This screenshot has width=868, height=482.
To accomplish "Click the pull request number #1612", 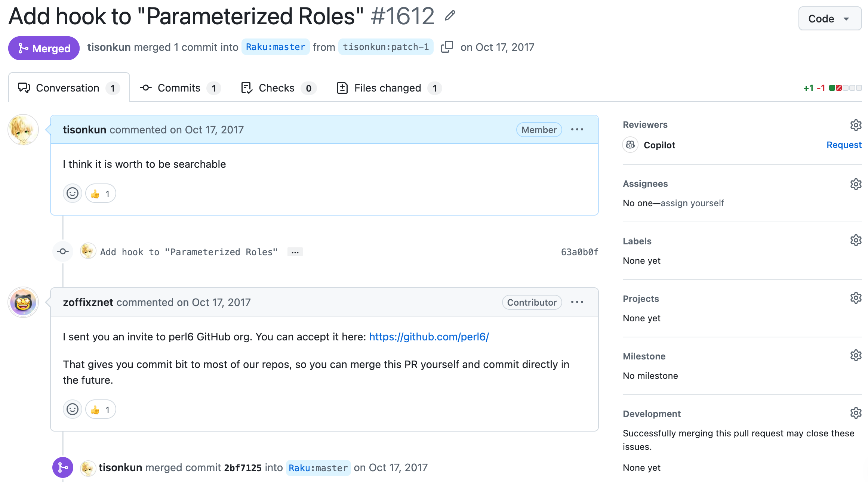I will coord(403,16).
